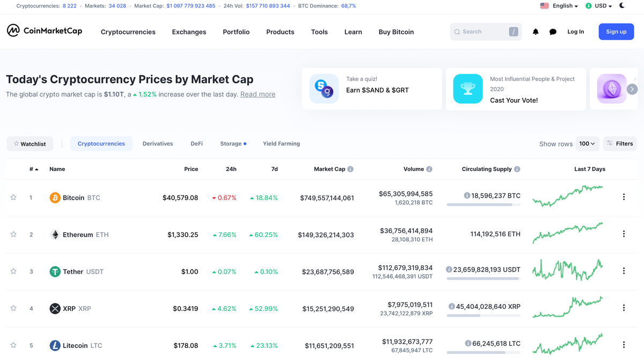Open the chat bubble icon

(x=553, y=32)
